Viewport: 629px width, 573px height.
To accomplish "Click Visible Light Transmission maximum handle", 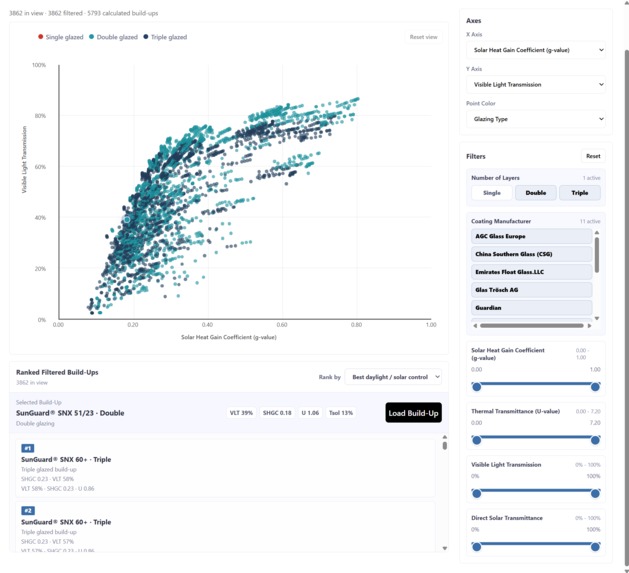I will 595,494.
